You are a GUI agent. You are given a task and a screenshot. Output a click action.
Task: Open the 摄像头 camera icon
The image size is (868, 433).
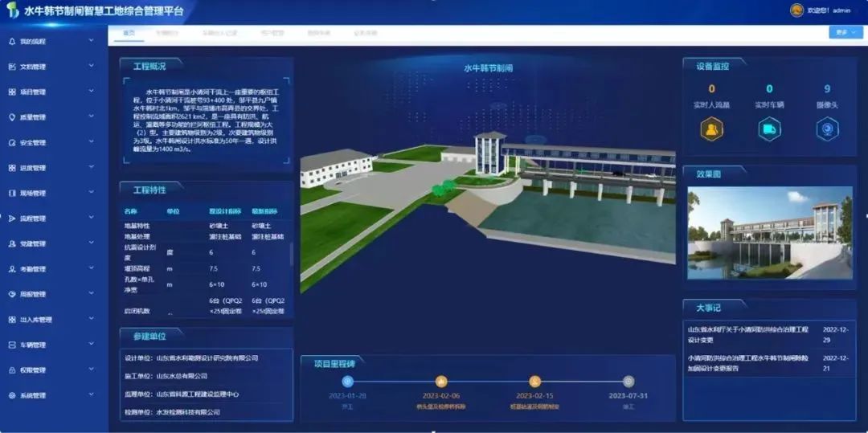click(827, 129)
